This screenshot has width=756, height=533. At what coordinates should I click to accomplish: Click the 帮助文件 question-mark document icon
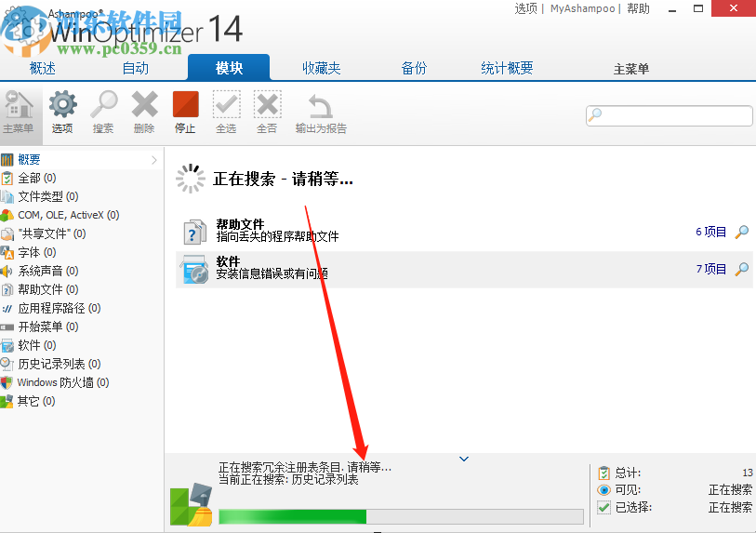(194, 232)
